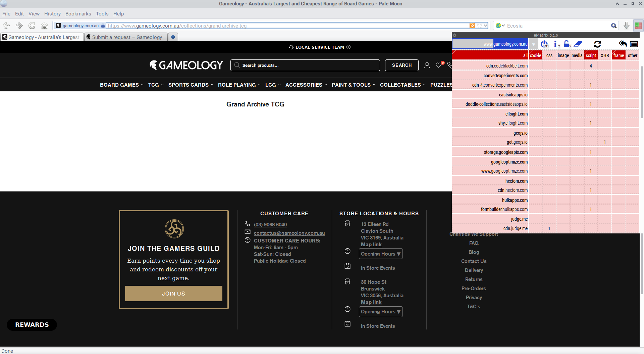Screen dimensions: 644x354
Task: Click the eMatrix revert arrow icon
Action: pos(623,44)
